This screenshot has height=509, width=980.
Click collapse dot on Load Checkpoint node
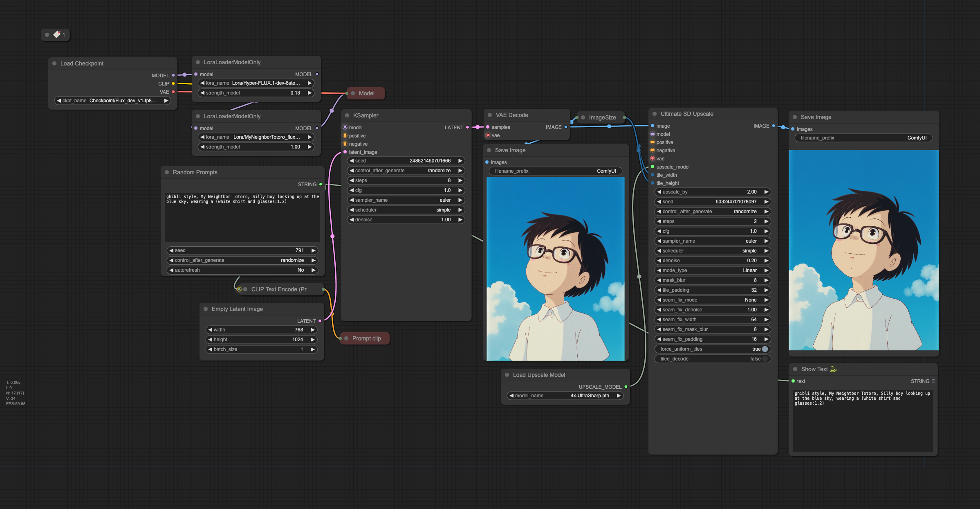tap(54, 63)
